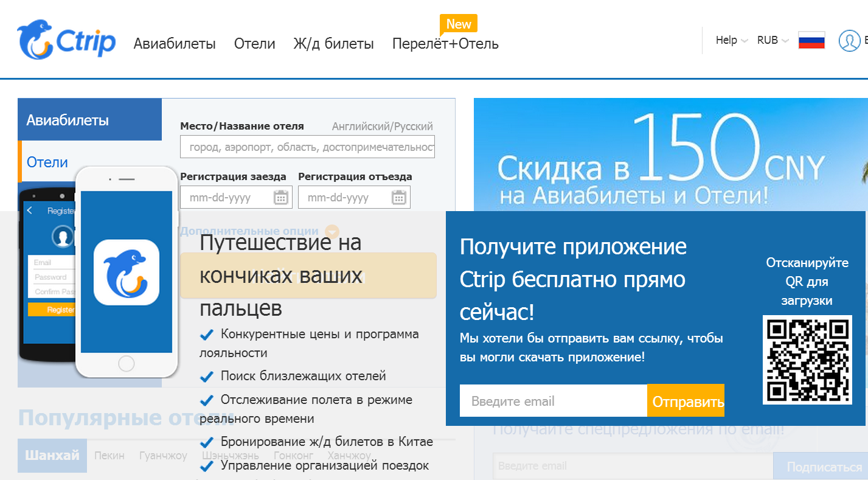
Task: Click the Регистрация заезда date field
Action: point(236,197)
